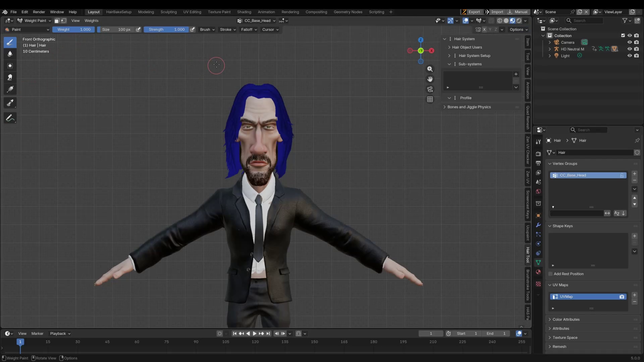Click the pan hand viewport icon
This screenshot has height=362, width=644.
(x=430, y=79)
